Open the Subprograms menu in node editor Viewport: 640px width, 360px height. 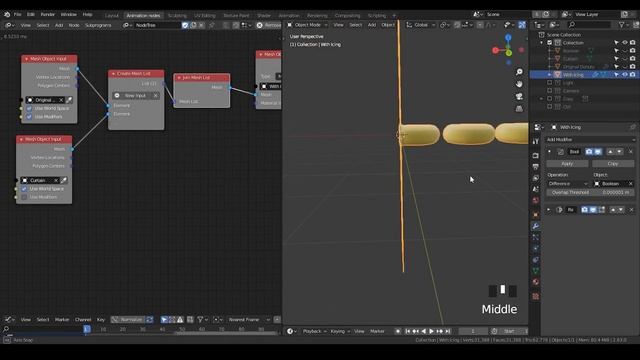click(98, 25)
